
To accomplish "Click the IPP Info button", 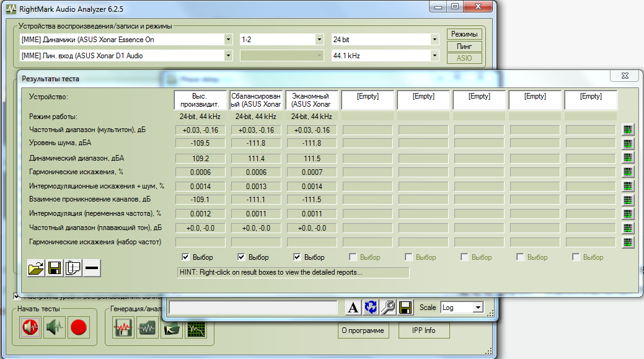I will [424, 330].
